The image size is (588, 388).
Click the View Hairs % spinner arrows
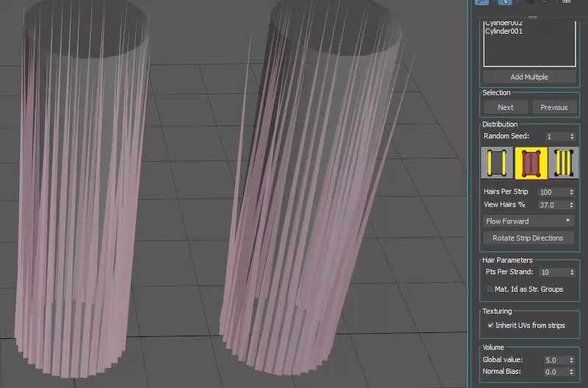571,205
